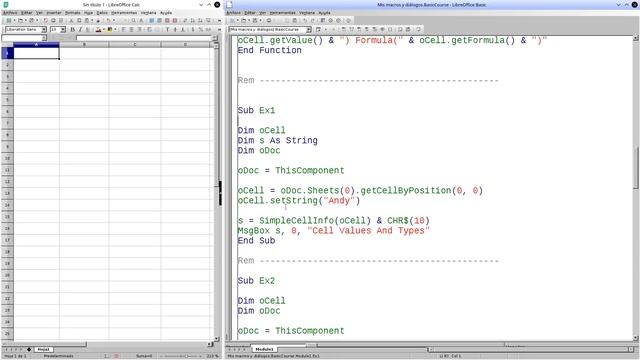Toggle bold formatting in Calc
The height and width of the screenshot is (360, 640).
(73, 29)
